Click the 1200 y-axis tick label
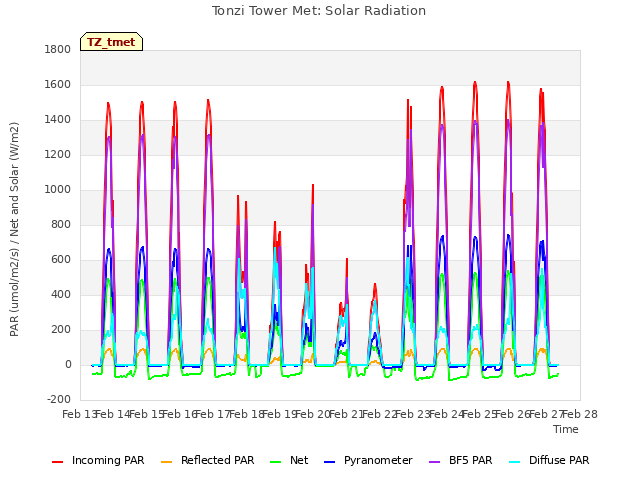 [58, 155]
